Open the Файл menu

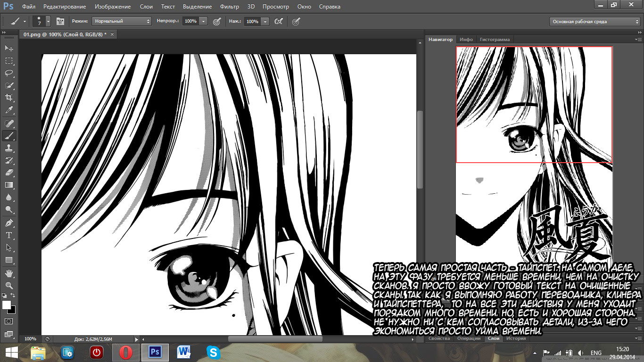pos(29,7)
